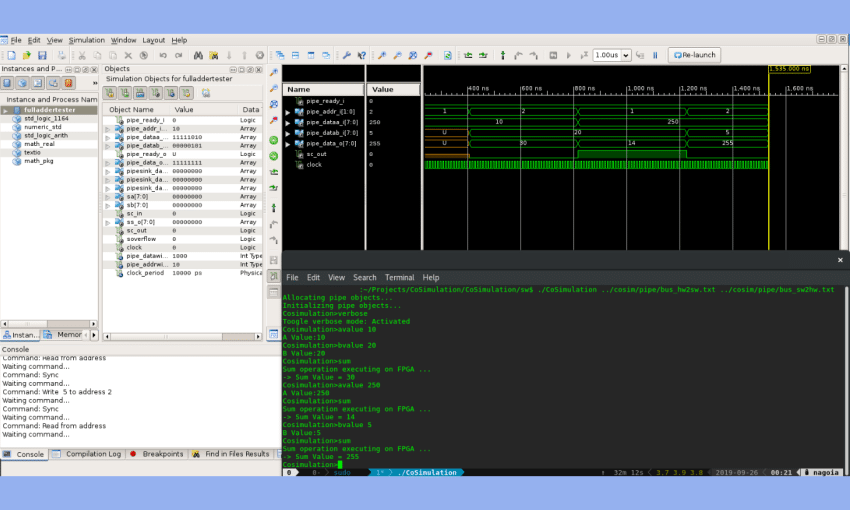Select the clock signal in the waveform name list
The width and height of the screenshot is (850, 510).
314,164
